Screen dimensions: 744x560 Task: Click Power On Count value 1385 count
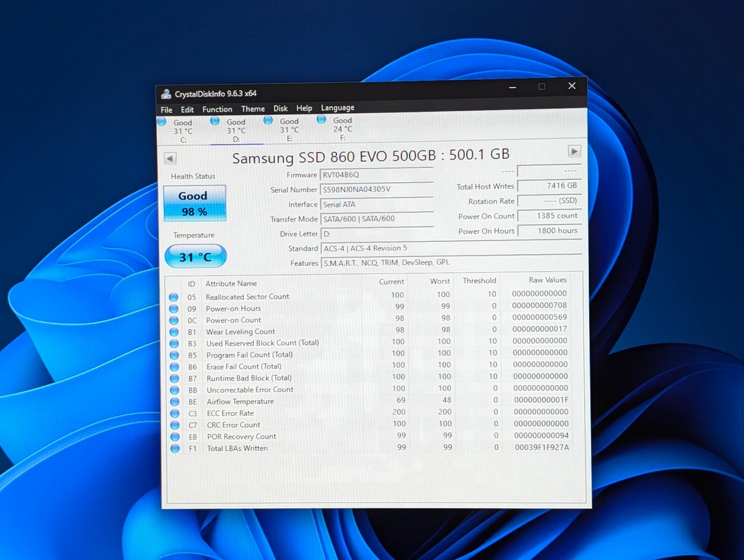tap(550, 216)
